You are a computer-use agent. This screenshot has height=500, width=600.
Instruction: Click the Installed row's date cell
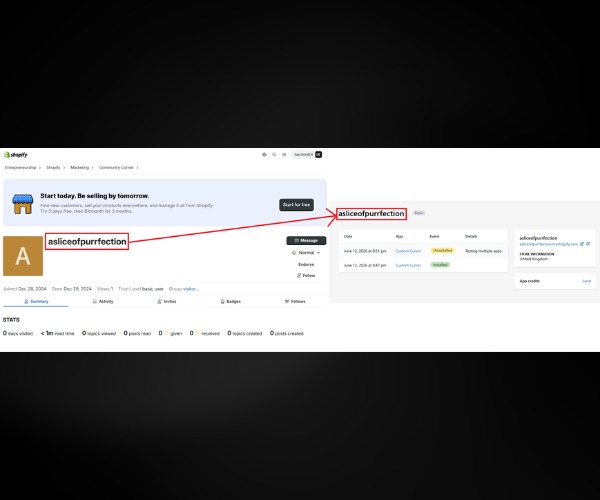coord(365,265)
